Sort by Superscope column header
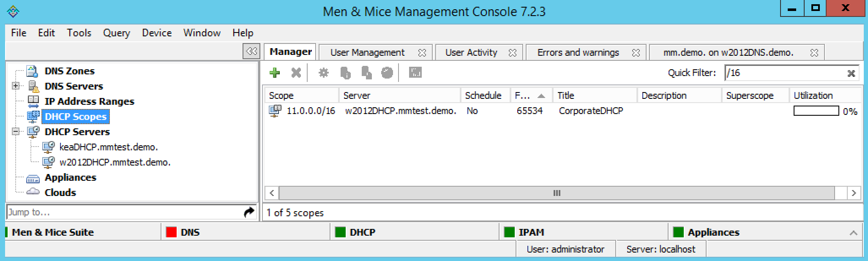 (756, 95)
